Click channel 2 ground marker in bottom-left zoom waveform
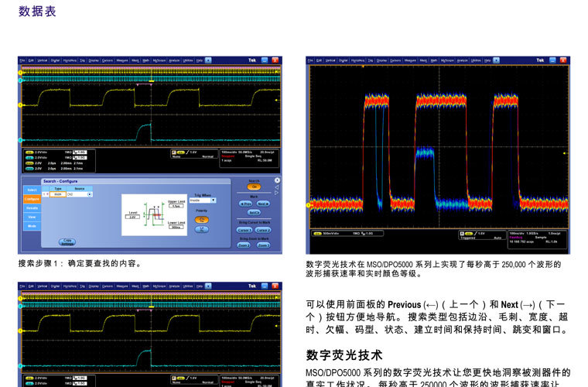 [x=20, y=366]
